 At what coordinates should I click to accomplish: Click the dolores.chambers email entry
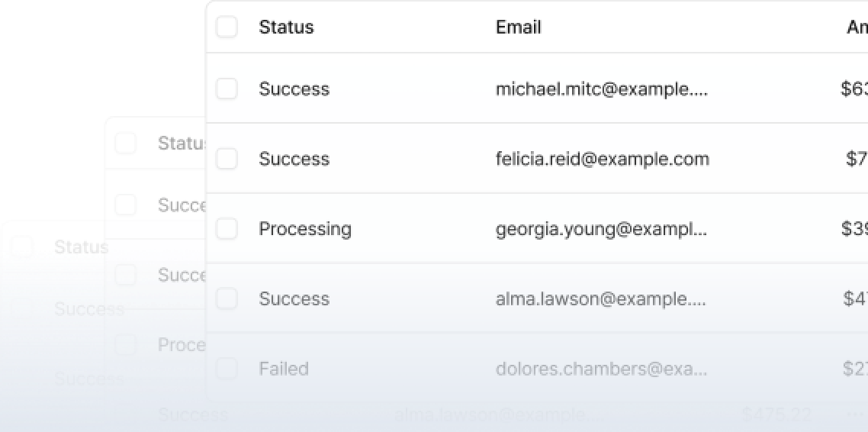coord(601,369)
